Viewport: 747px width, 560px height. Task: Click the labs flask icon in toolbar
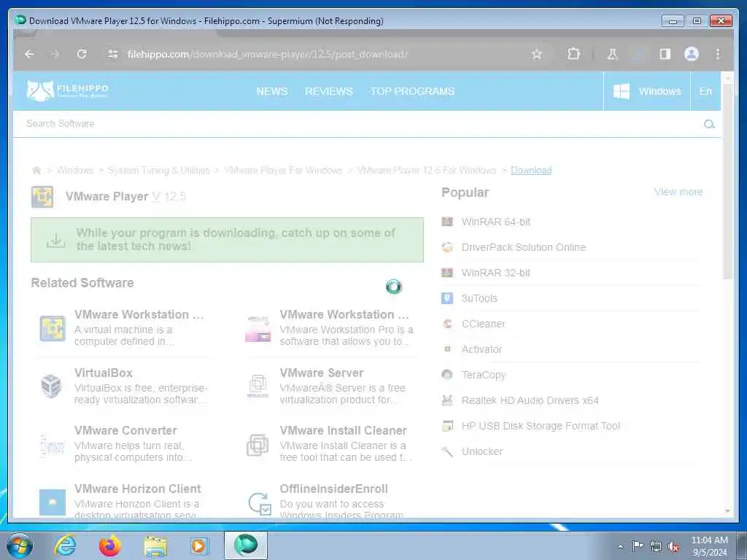coord(612,54)
